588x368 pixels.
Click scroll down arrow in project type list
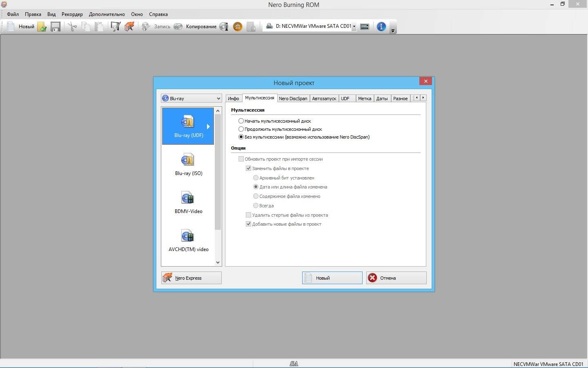point(218,262)
